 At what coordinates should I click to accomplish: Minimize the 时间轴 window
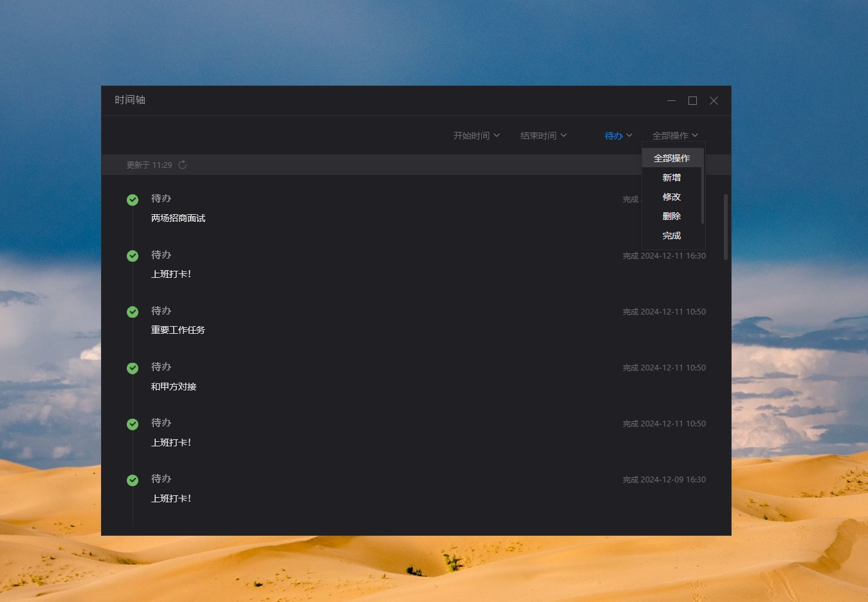click(671, 100)
